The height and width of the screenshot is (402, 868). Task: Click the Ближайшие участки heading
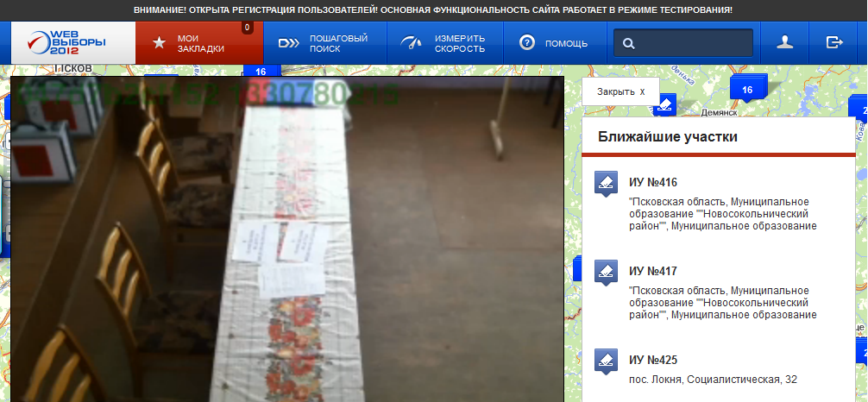(668, 137)
